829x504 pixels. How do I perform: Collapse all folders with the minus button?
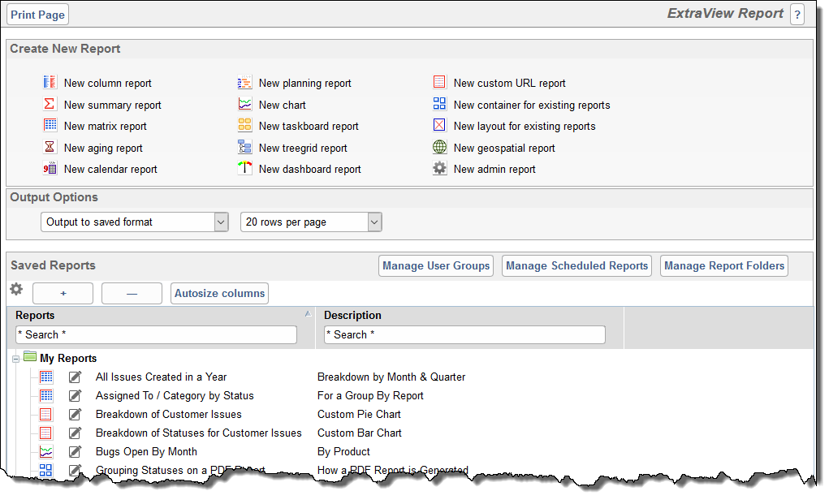click(132, 293)
